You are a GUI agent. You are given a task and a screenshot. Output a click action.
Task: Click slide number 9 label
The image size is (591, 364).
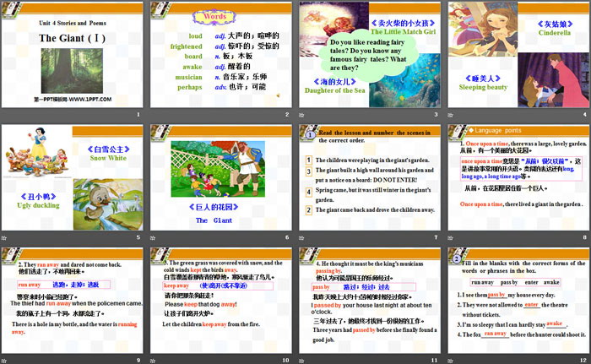pyautogui.click(x=138, y=361)
